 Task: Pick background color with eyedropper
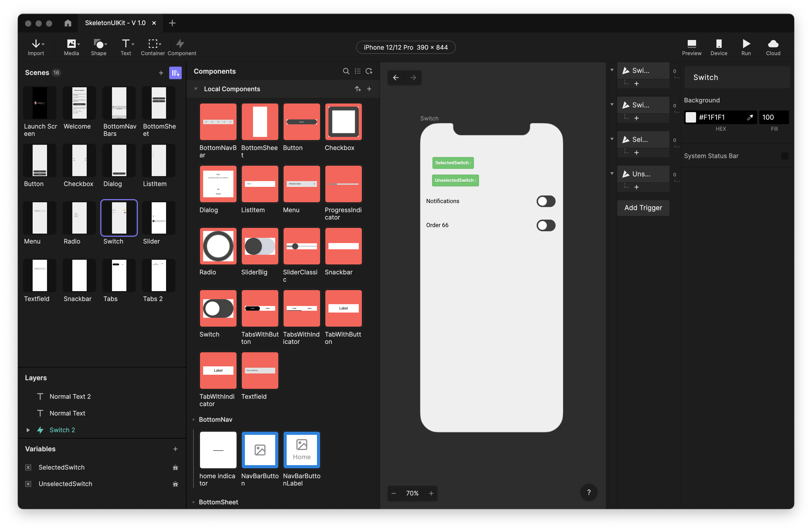click(x=750, y=118)
